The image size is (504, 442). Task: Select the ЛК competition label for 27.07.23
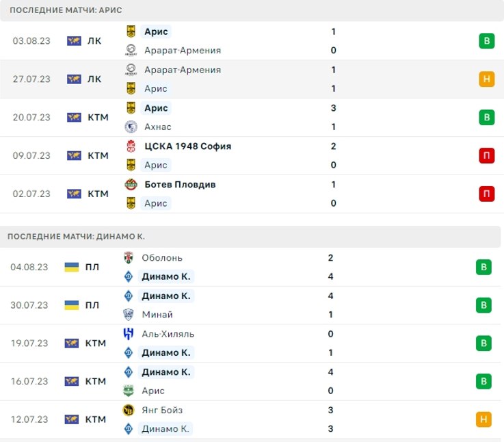coord(94,79)
